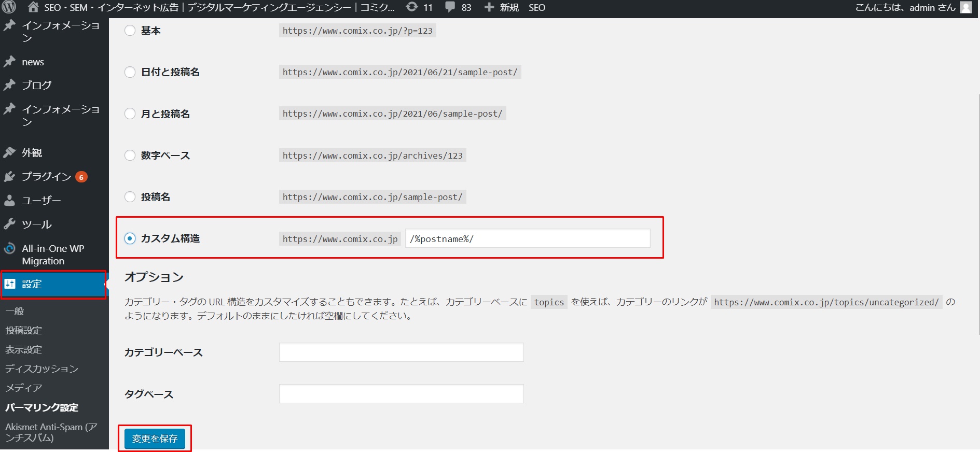Click the site title in admin bar
The height and width of the screenshot is (452, 980).
[x=219, y=7]
